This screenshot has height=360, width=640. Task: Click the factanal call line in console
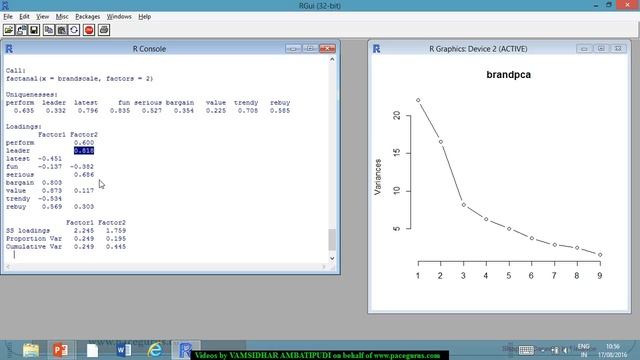(80, 78)
